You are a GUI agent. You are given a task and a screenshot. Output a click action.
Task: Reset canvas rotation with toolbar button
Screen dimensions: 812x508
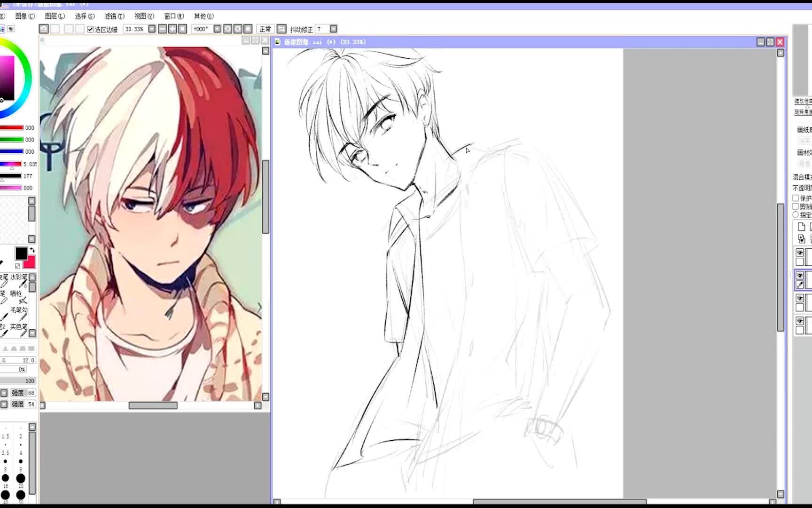pyautogui.click(x=248, y=29)
